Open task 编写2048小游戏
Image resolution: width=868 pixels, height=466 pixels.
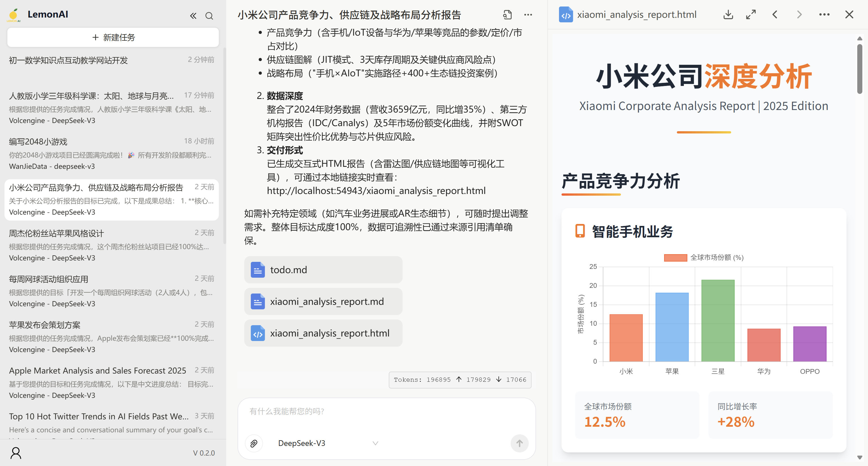111,154
